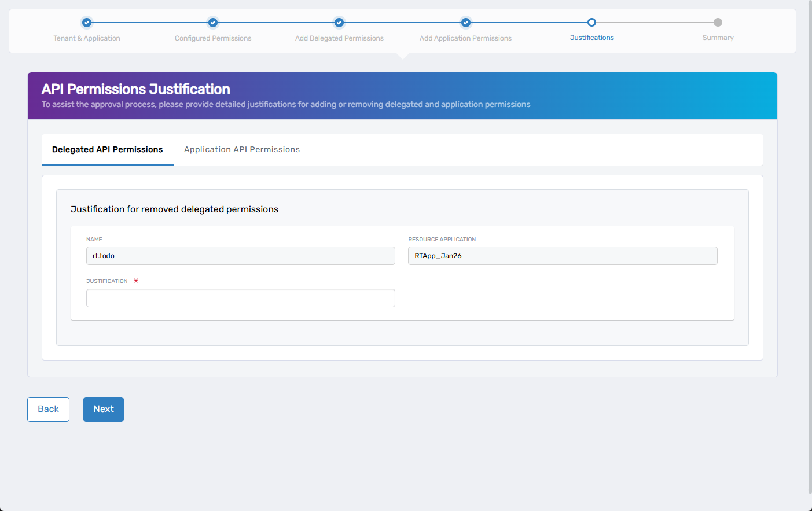The width and height of the screenshot is (812, 511).
Task: Click the Tenant & Application completed checkmark icon
Action: click(x=86, y=23)
